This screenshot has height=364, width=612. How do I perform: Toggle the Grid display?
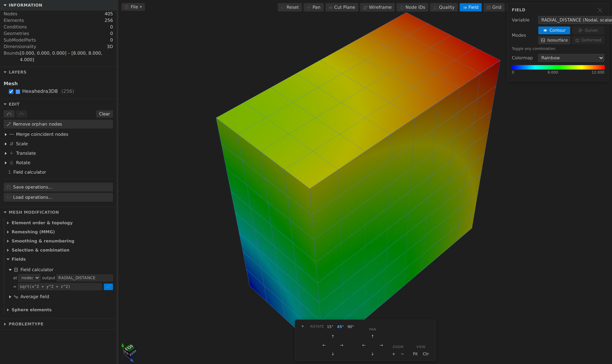[x=494, y=7]
